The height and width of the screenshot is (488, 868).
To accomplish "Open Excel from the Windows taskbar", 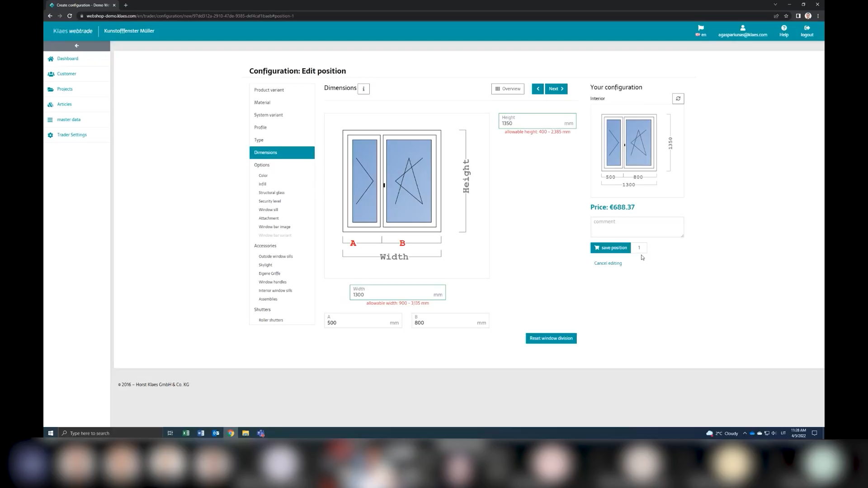I will (x=186, y=433).
